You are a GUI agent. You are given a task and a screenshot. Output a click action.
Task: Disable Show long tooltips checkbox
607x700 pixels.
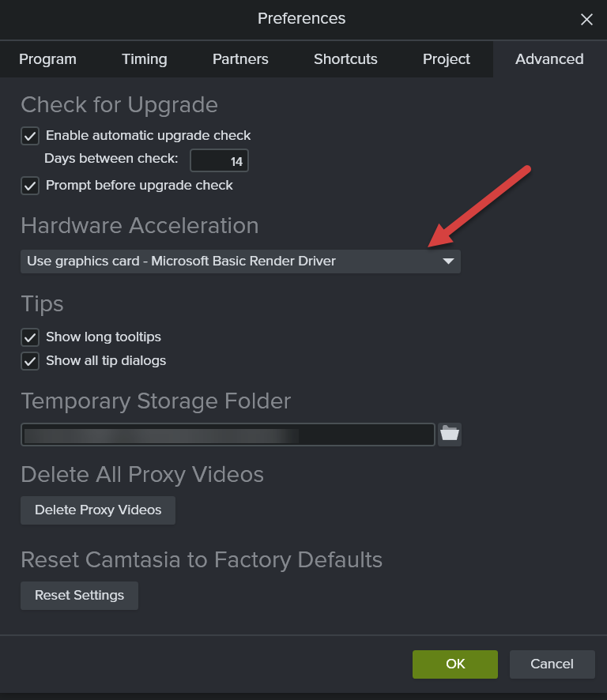pyautogui.click(x=30, y=337)
